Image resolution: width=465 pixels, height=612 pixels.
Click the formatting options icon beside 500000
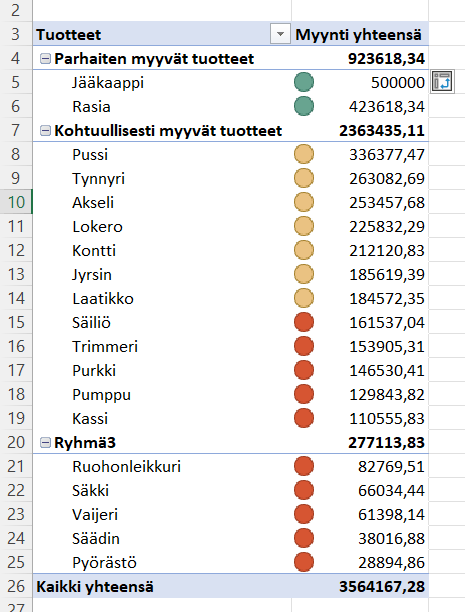click(442, 82)
